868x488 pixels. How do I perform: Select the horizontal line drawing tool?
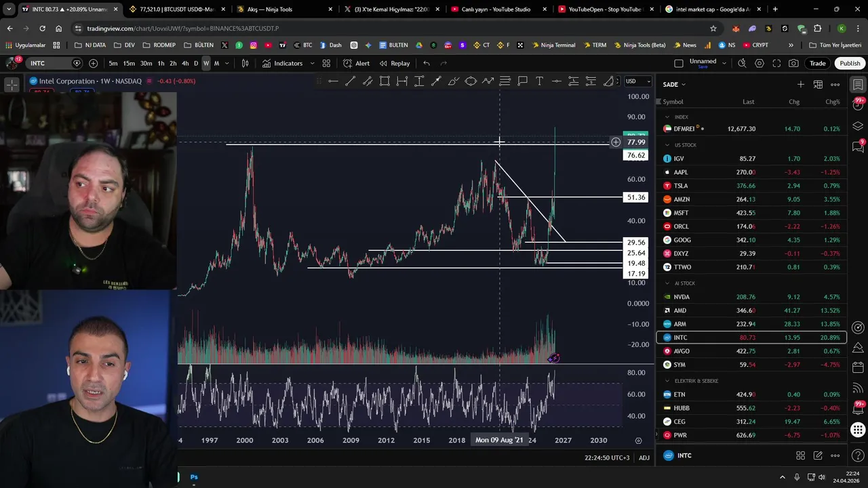[x=333, y=81]
